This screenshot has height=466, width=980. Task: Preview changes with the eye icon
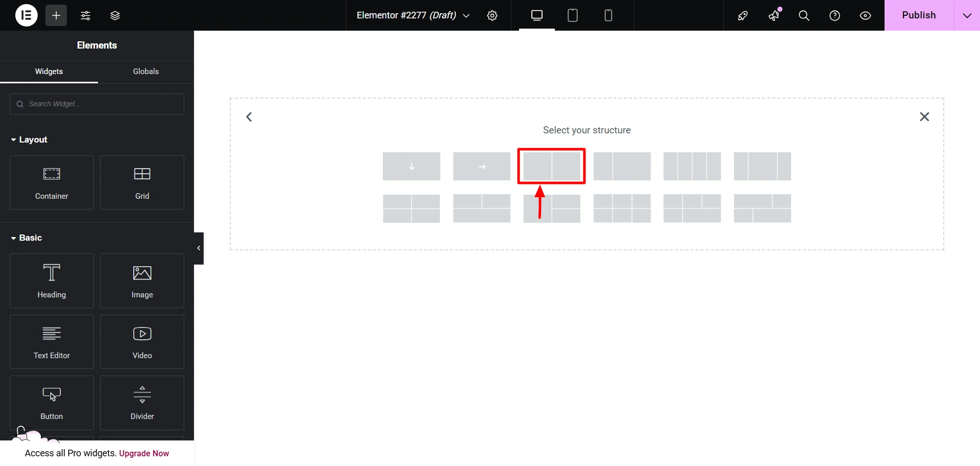tap(865, 15)
